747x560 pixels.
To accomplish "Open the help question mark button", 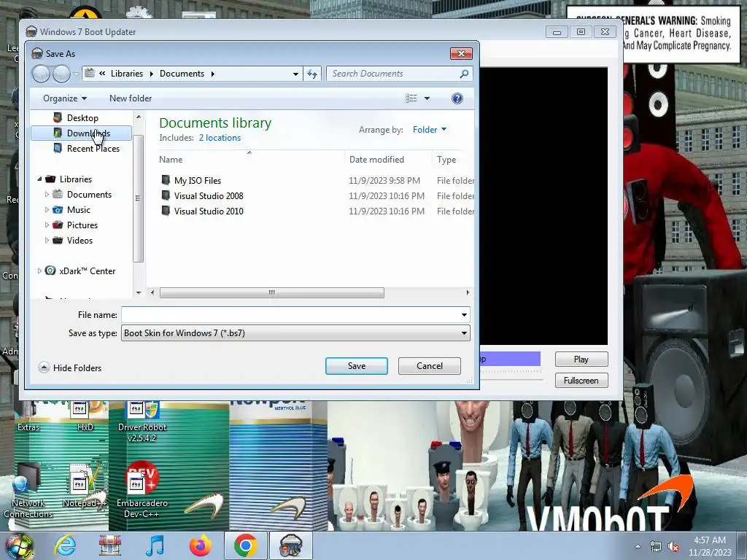I will tap(457, 98).
